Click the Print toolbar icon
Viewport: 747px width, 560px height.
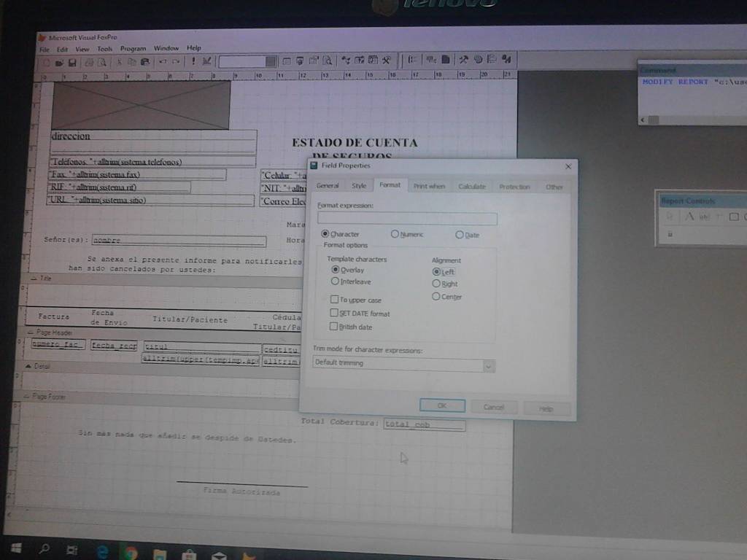[88, 63]
